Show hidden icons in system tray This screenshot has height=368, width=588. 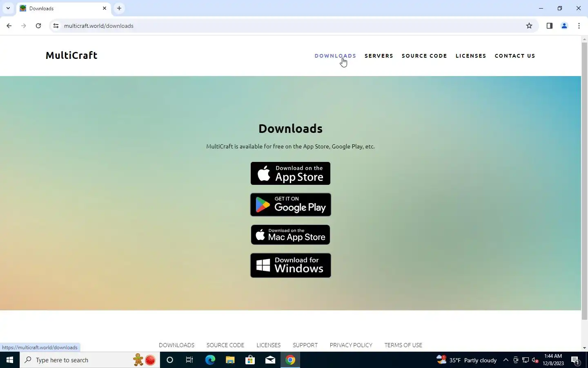(x=506, y=360)
